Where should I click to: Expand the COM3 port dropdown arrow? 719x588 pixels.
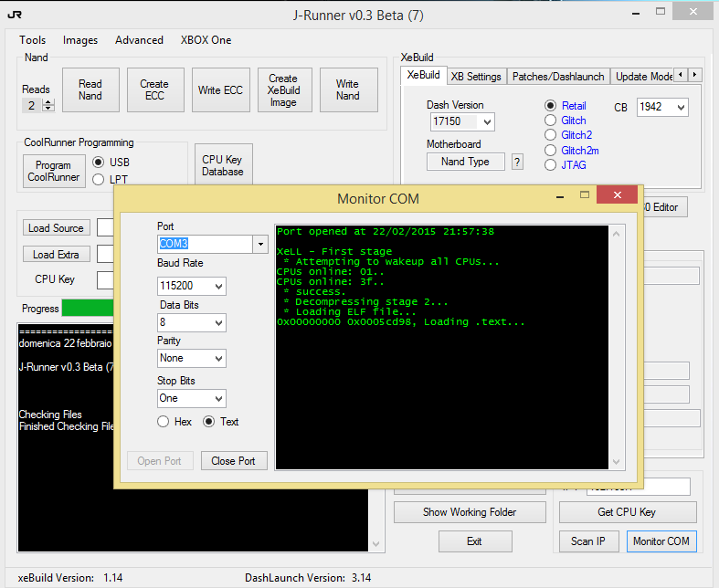tap(260, 244)
